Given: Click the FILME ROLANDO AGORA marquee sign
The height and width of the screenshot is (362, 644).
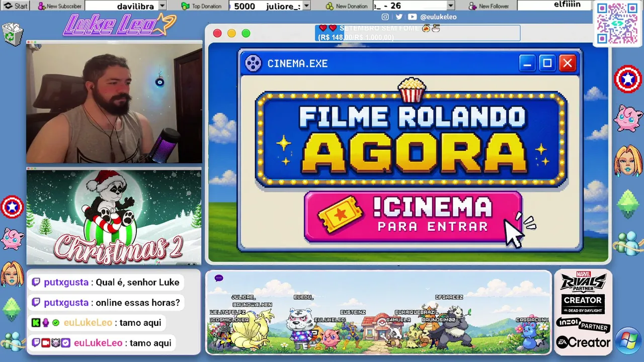Looking at the screenshot, I should (411, 139).
